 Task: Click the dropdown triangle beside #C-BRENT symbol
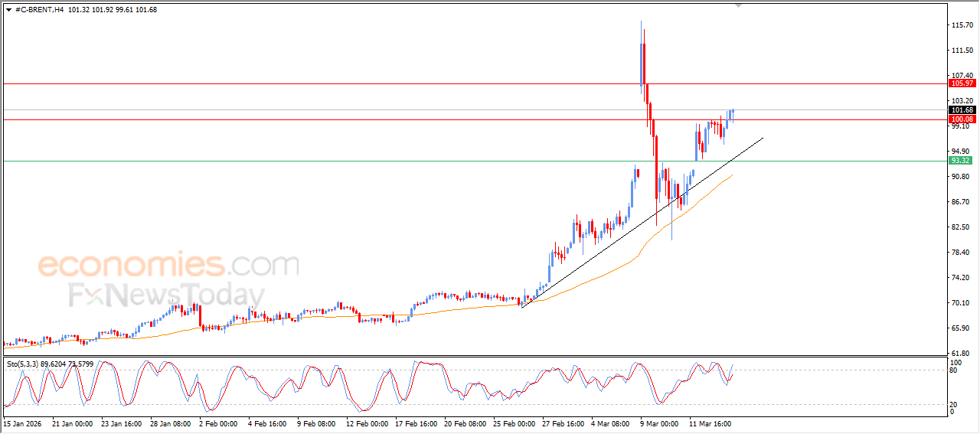point(8,9)
